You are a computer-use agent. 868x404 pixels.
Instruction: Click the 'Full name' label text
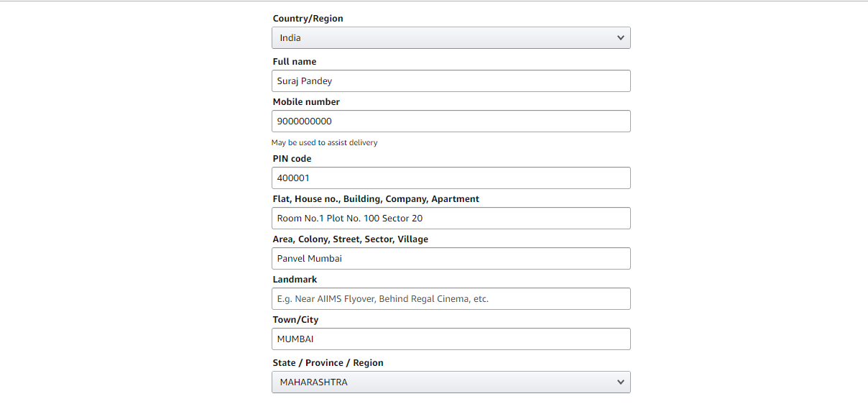pyautogui.click(x=294, y=62)
